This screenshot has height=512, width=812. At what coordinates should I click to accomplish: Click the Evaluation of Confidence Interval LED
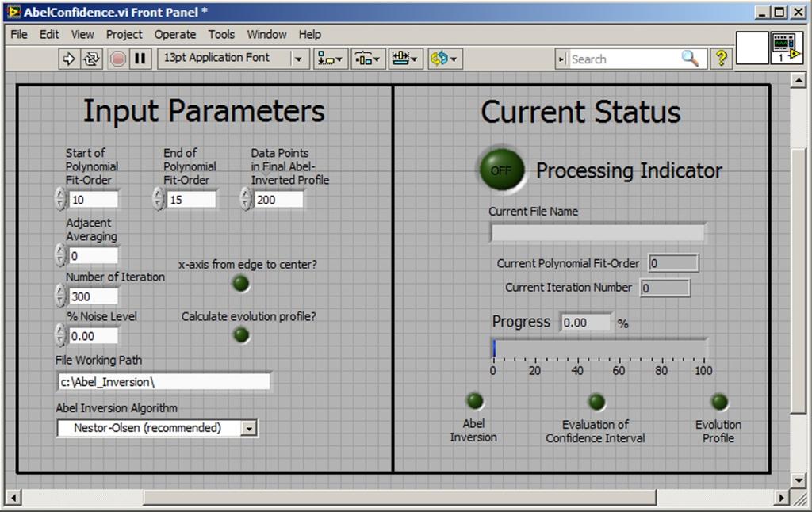tap(596, 402)
